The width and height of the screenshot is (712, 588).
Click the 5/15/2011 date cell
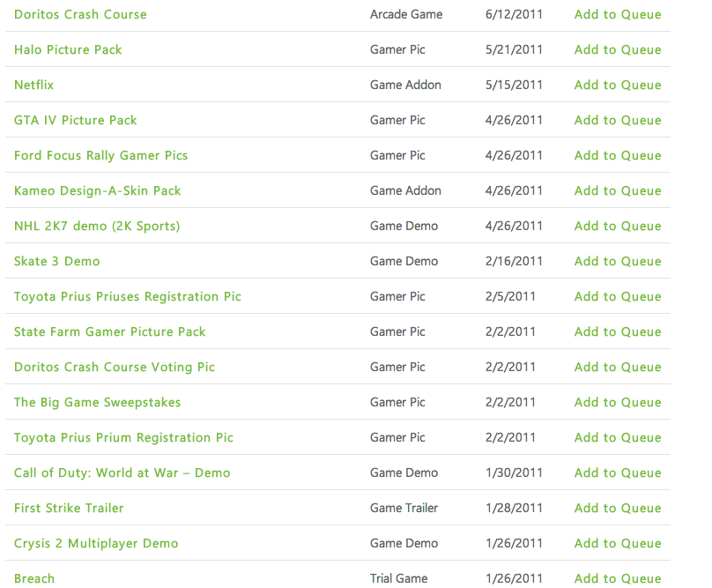[x=514, y=85]
